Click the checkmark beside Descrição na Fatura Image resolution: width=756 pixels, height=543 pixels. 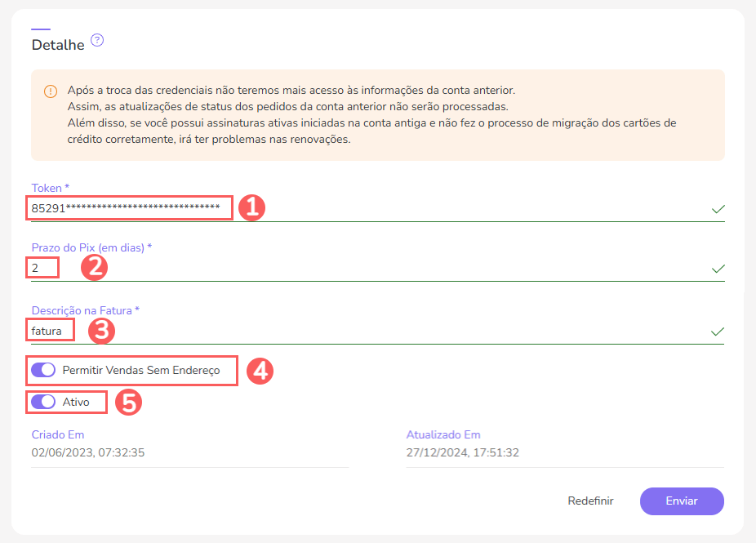coord(717,332)
